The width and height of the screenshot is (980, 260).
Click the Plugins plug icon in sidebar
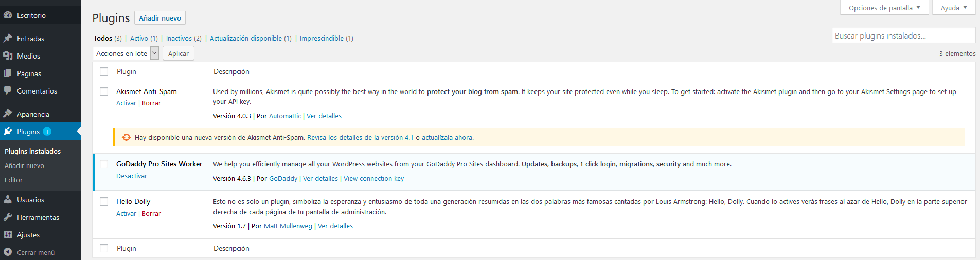8,132
